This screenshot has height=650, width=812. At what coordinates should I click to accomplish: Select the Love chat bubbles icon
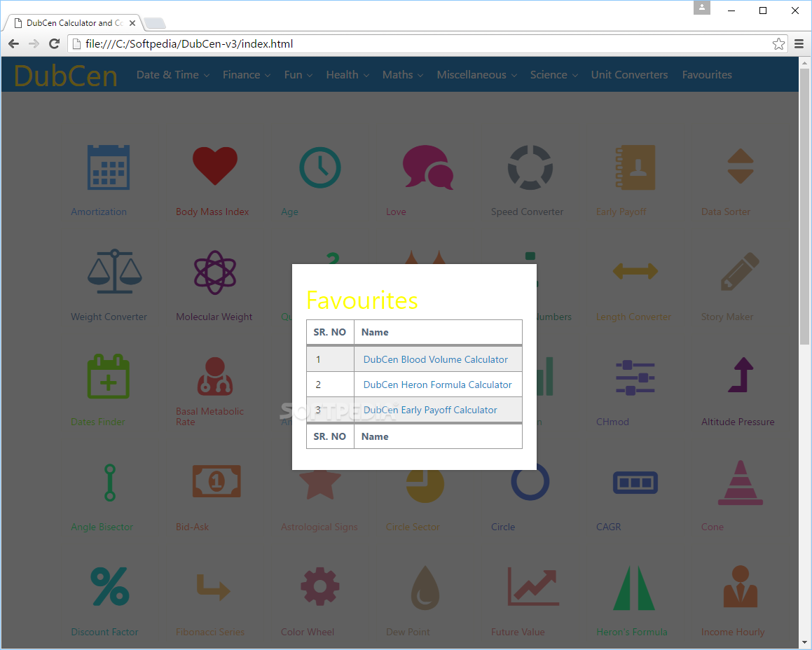coord(428,167)
